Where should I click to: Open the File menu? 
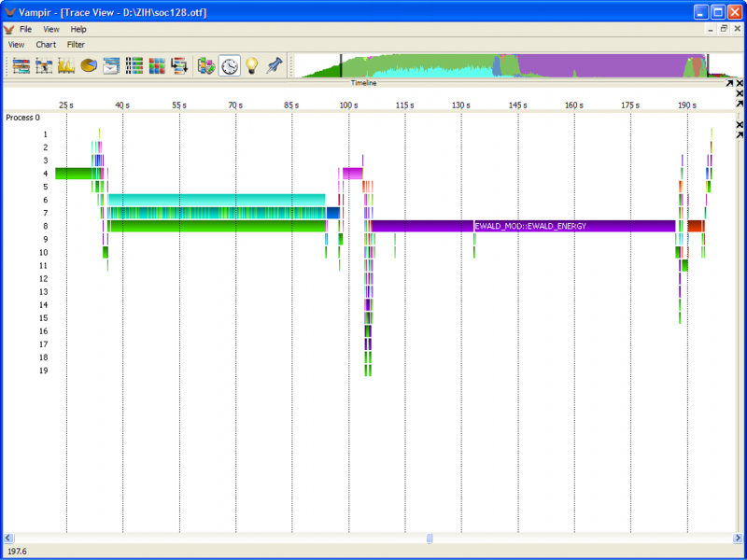point(26,30)
